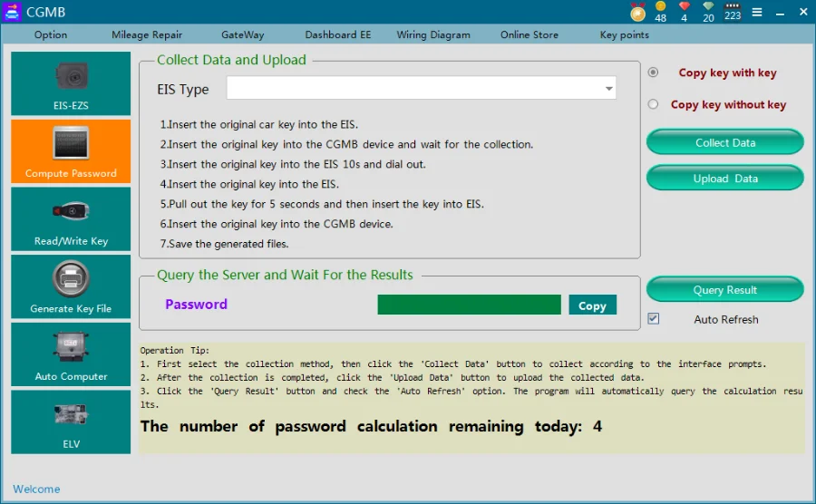Expand the EIS Type dropdown arrow

608,89
